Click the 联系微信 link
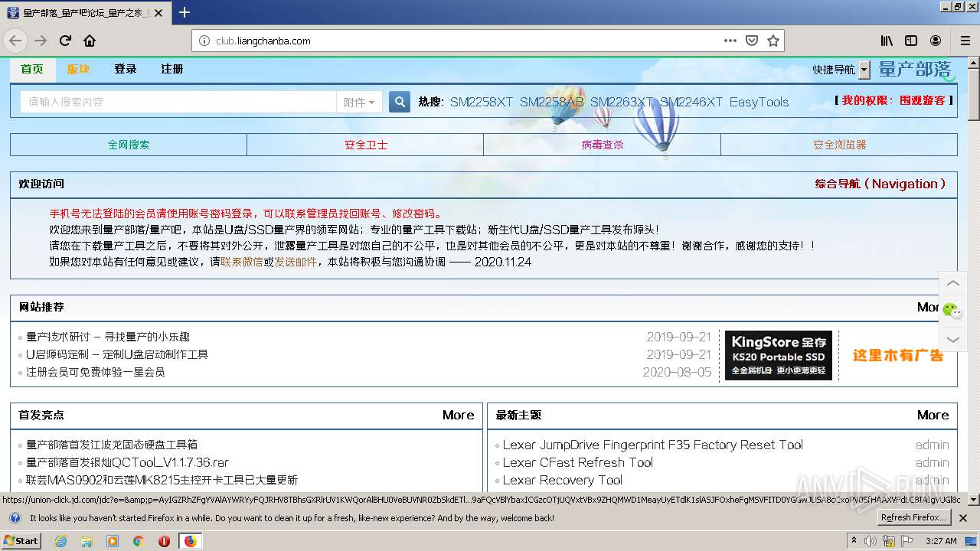 [241, 262]
